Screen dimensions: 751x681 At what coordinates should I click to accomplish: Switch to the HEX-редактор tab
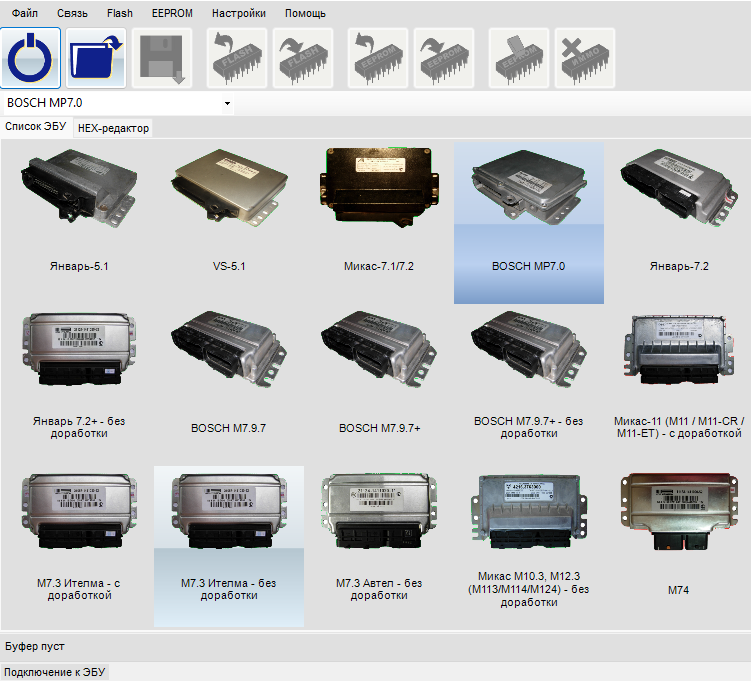pyautogui.click(x=113, y=128)
